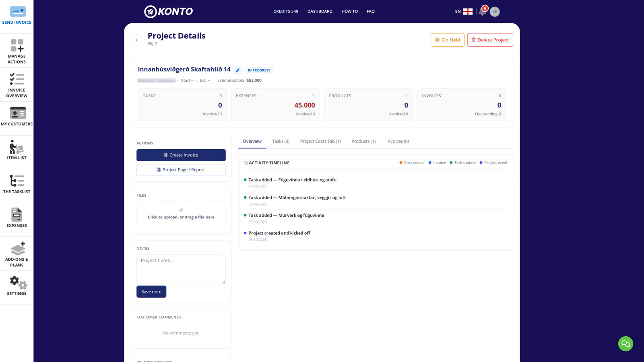Go back with the arrow button
Image resolution: width=644 pixels, height=362 pixels.
(x=136, y=40)
